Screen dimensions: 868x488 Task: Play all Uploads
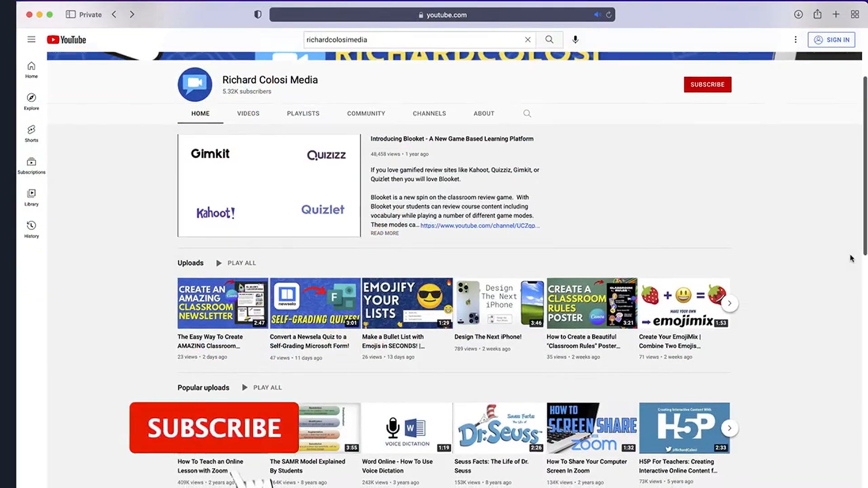[x=236, y=263]
